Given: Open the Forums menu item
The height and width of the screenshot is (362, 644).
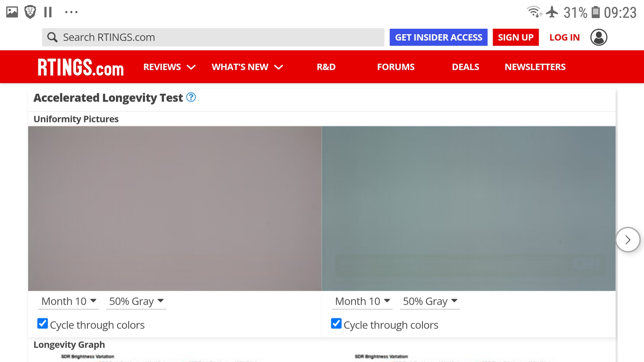Looking at the screenshot, I should click(x=396, y=67).
